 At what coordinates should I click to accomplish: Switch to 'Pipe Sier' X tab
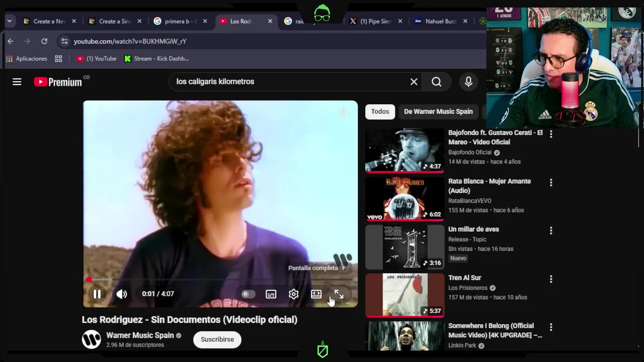[376, 21]
